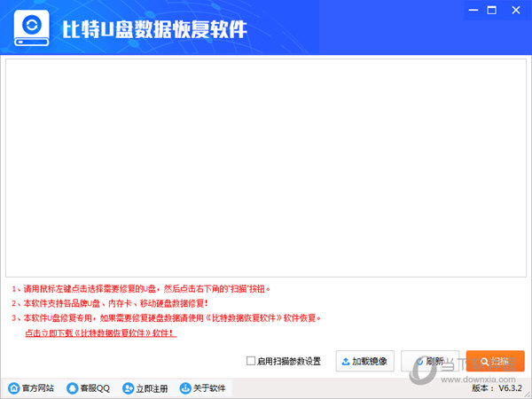Click instruction line 2 about 内存卡 support

[x=110, y=303]
